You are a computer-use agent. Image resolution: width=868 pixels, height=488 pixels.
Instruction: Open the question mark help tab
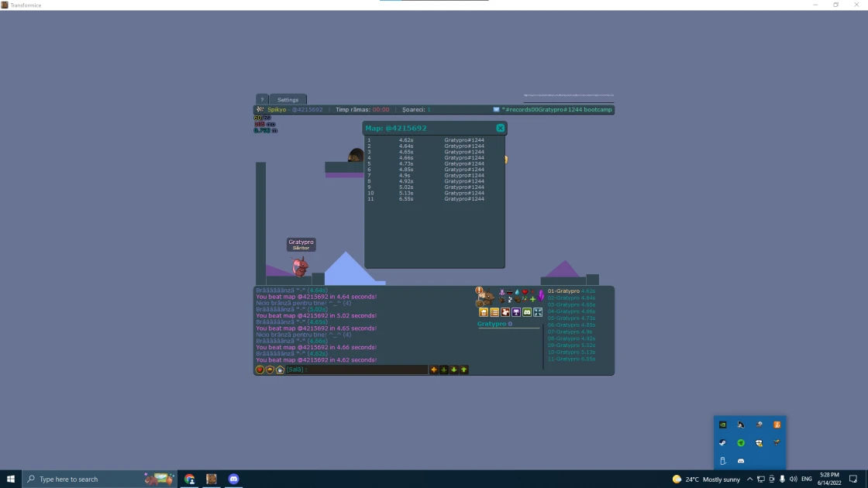[262, 100]
